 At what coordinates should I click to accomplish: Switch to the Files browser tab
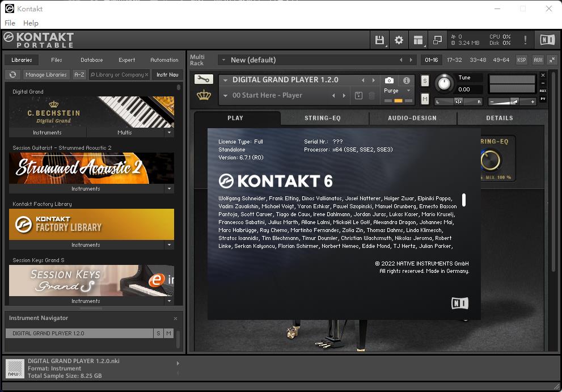pos(57,60)
